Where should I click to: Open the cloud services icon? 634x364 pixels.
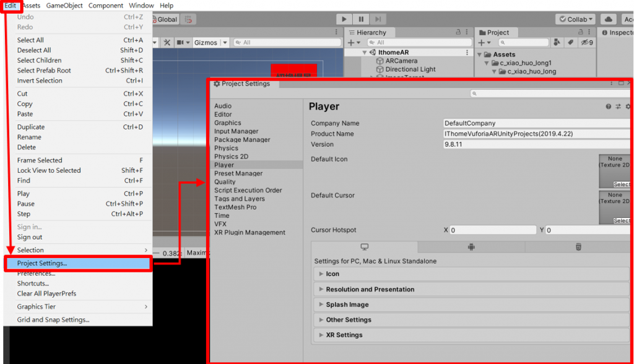tap(608, 19)
